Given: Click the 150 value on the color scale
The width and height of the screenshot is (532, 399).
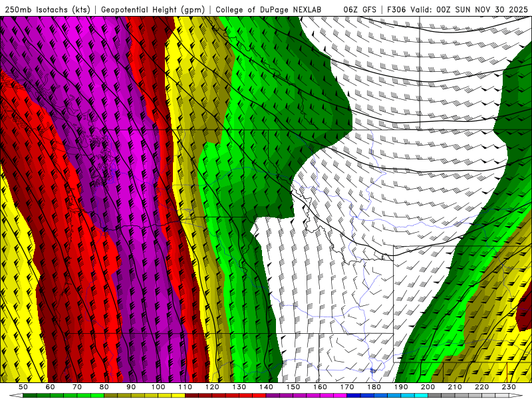Looking at the screenshot, I should 293,387.
